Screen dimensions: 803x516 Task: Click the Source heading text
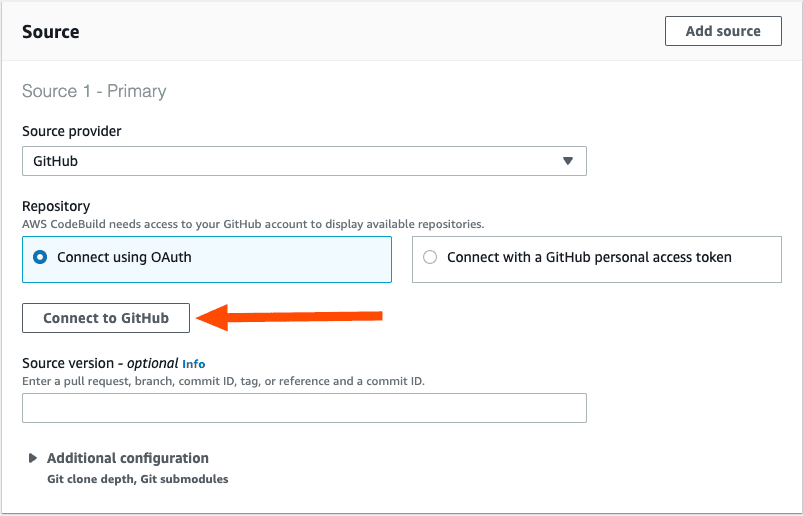(51, 32)
